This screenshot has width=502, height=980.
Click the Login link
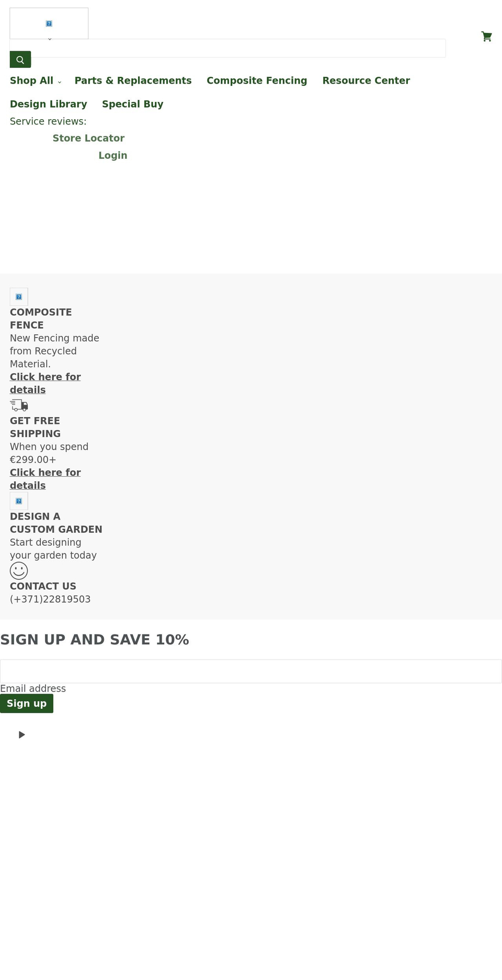point(112,155)
